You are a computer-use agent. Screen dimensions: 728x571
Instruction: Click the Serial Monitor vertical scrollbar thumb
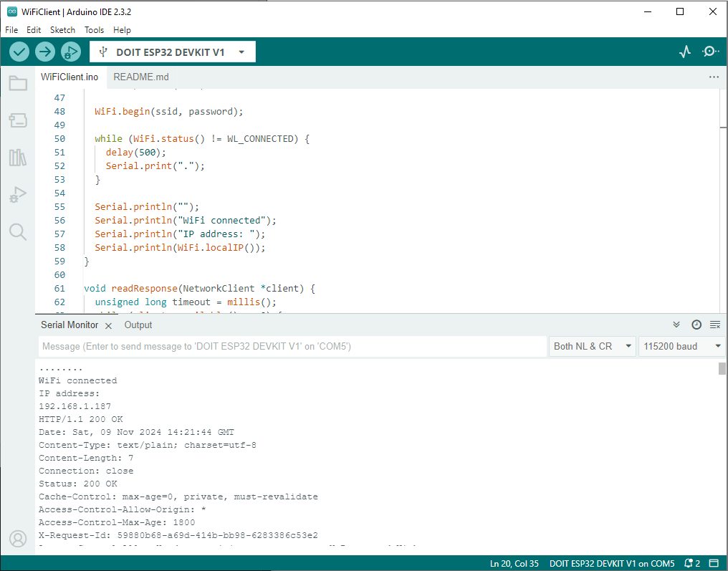click(722, 368)
